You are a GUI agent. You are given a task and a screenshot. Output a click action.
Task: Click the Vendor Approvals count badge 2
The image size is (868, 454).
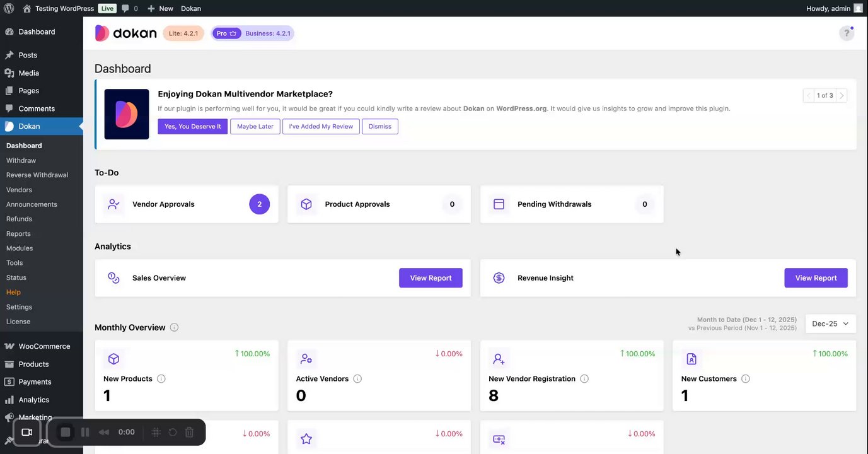click(259, 204)
